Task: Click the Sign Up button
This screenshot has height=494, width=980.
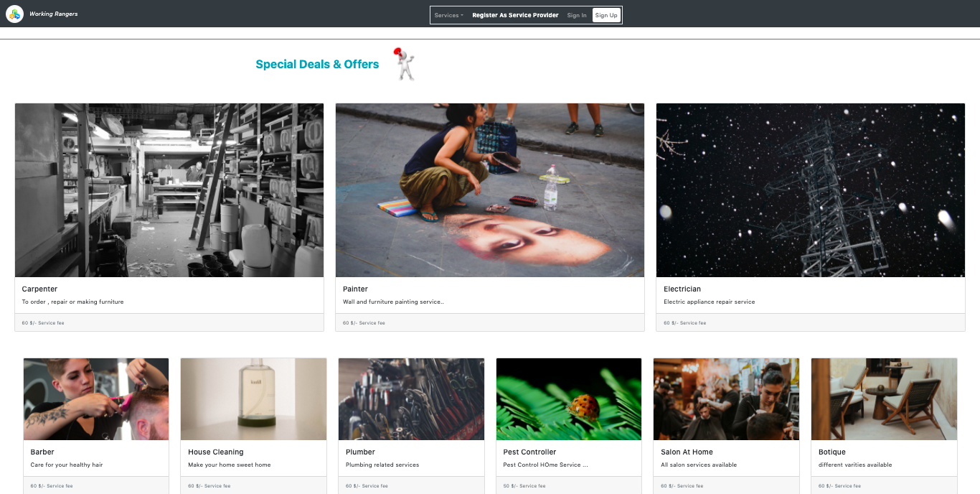Action: coord(606,15)
